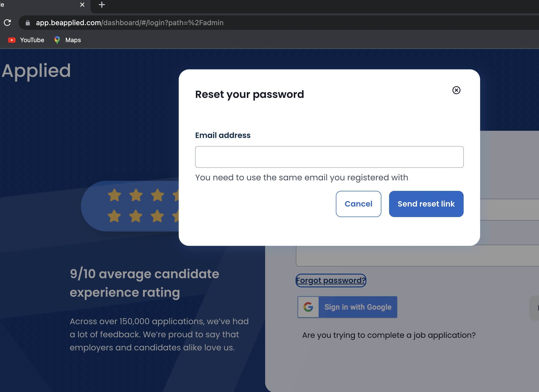Close the current browser tab
The height and width of the screenshot is (392, 539).
point(82,5)
